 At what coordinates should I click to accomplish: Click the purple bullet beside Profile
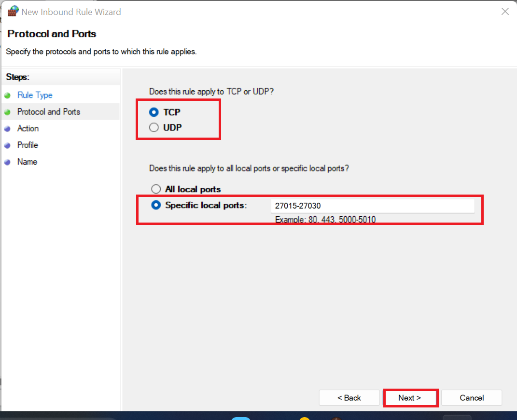(8, 145)
